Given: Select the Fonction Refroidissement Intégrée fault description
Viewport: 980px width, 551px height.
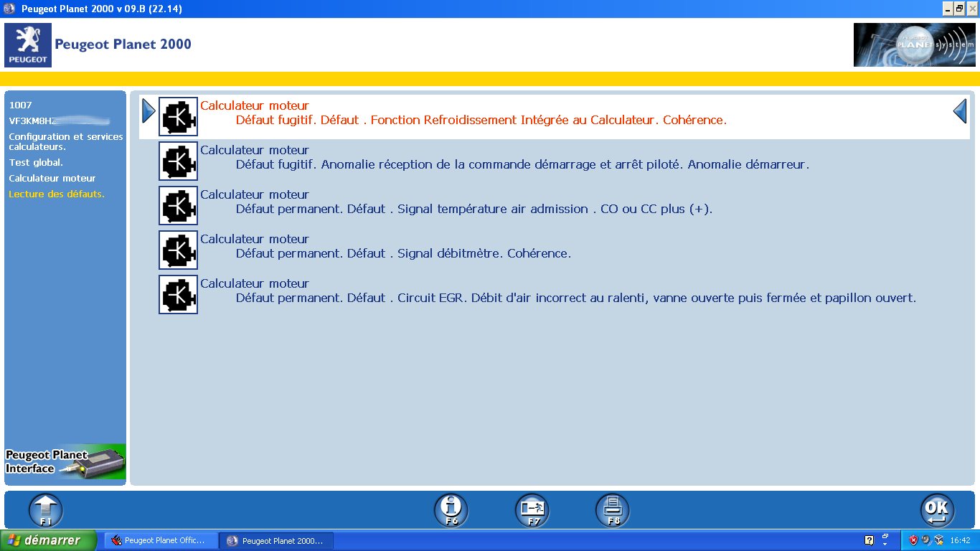Looking at the screenshot, I should coord(481,120).
